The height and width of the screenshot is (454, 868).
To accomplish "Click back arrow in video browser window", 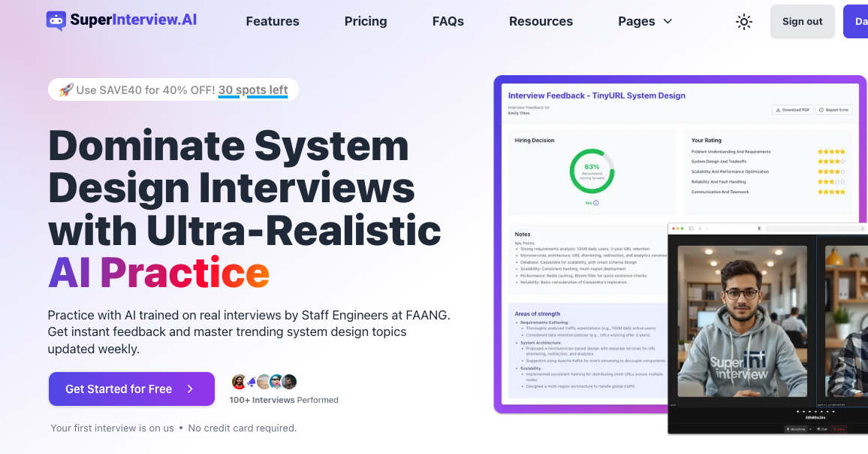I will 701,229.
